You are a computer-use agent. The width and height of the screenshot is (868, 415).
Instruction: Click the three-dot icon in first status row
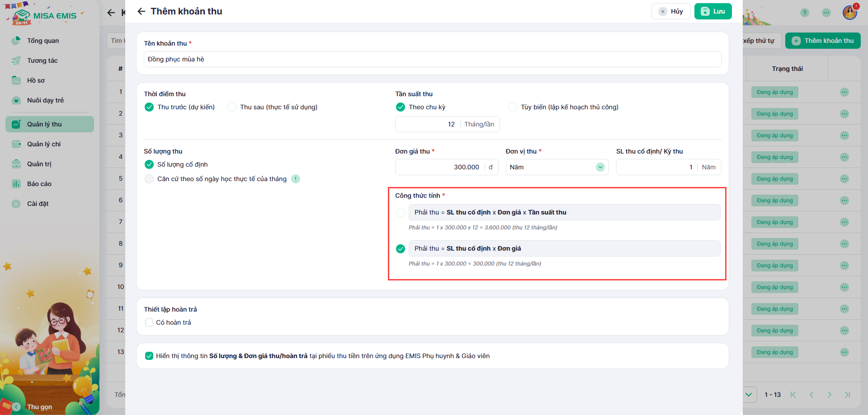click(844, 92)
